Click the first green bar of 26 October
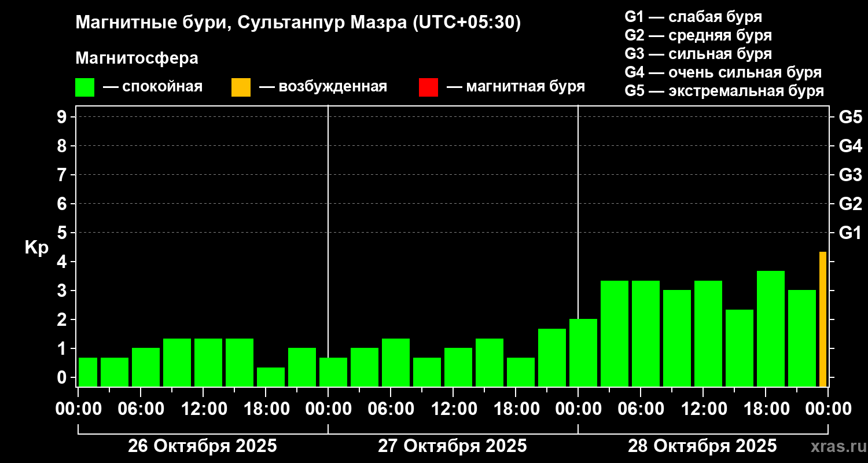Viewport: 868px width, 463px height. point(88,372)
